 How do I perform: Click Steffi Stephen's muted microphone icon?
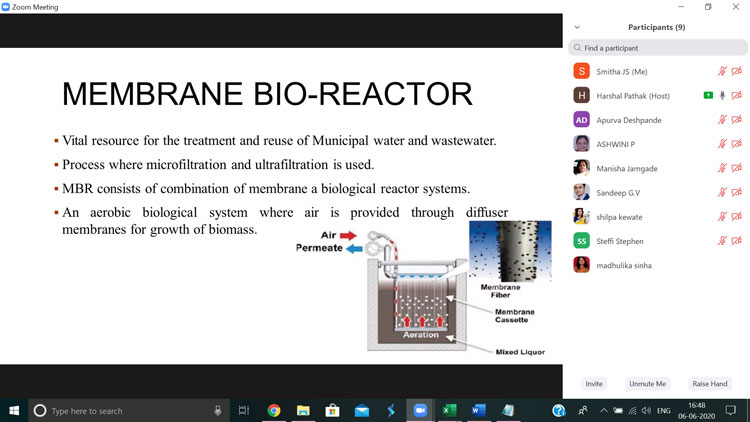(x=722, y=241)
